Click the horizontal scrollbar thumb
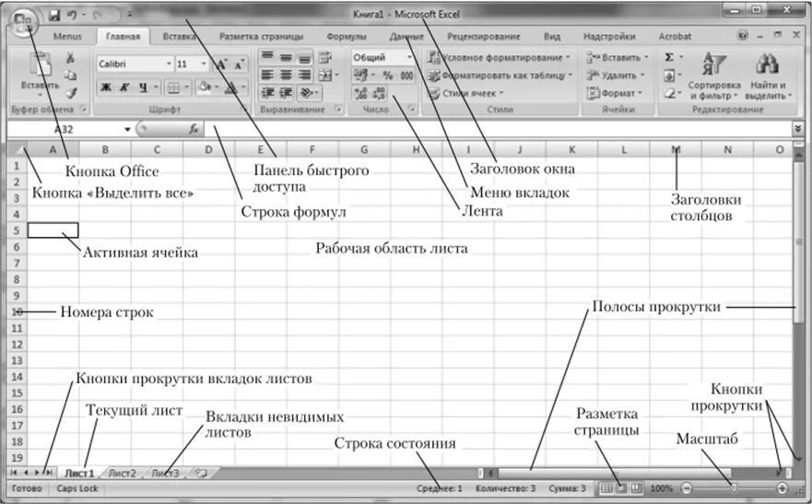Screen dimensions: 812x504 tap(615, 473)
